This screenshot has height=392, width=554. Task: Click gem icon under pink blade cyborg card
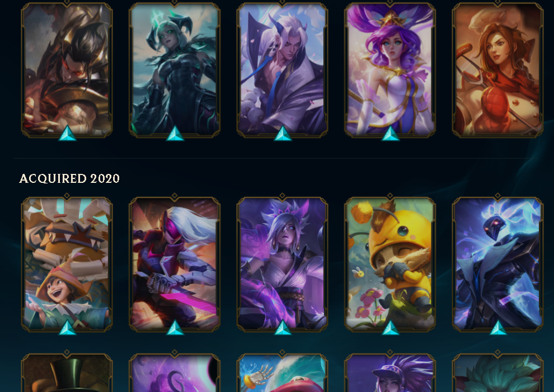pos(175,328)
